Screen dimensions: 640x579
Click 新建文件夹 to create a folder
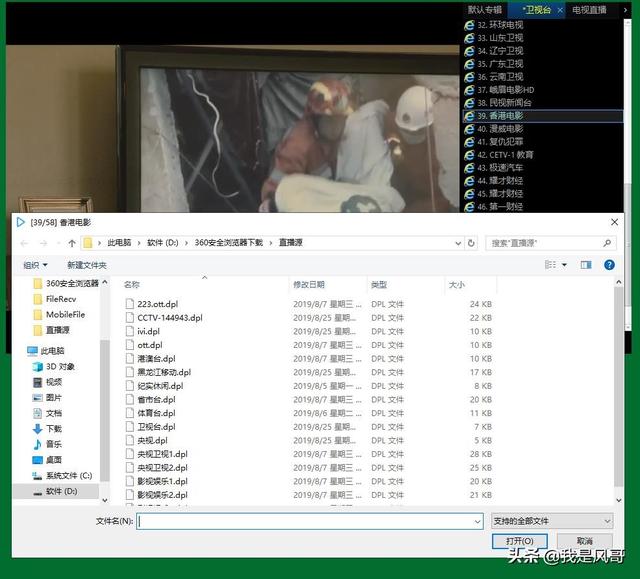(x=86, y=265)
